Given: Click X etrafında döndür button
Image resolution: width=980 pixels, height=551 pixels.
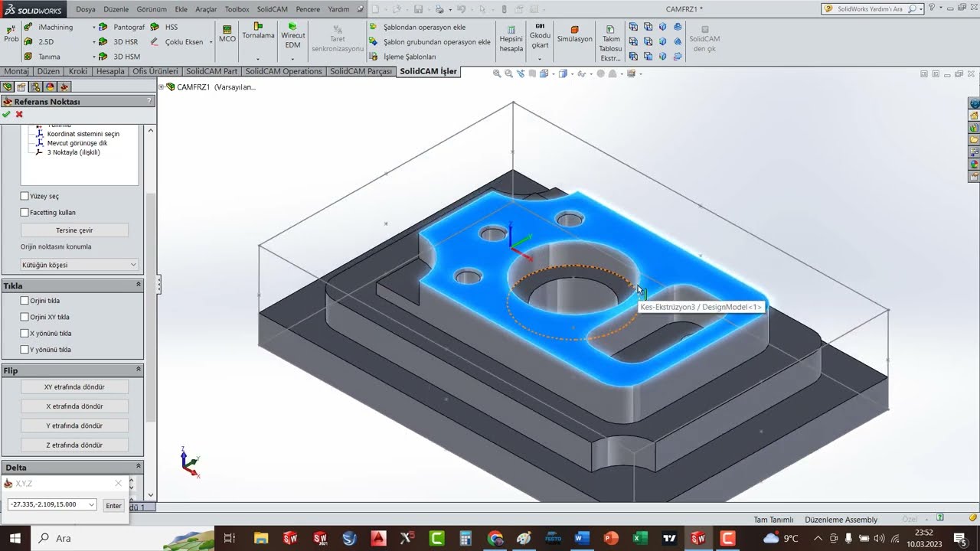Looking at the screenshot, I should pos(74,406).
